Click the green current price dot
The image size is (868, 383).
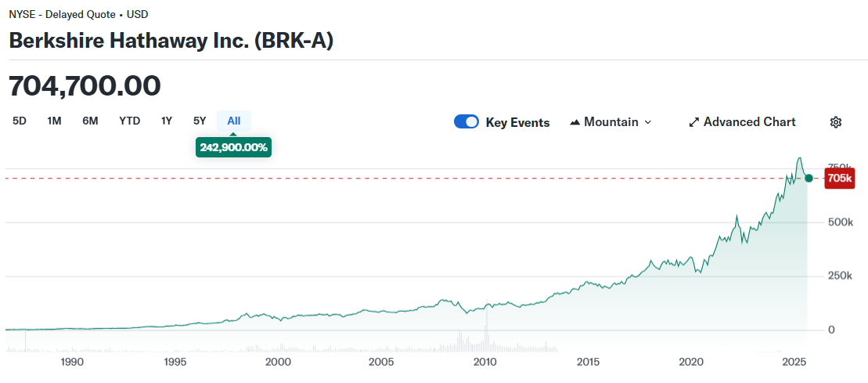coord(809,178)
